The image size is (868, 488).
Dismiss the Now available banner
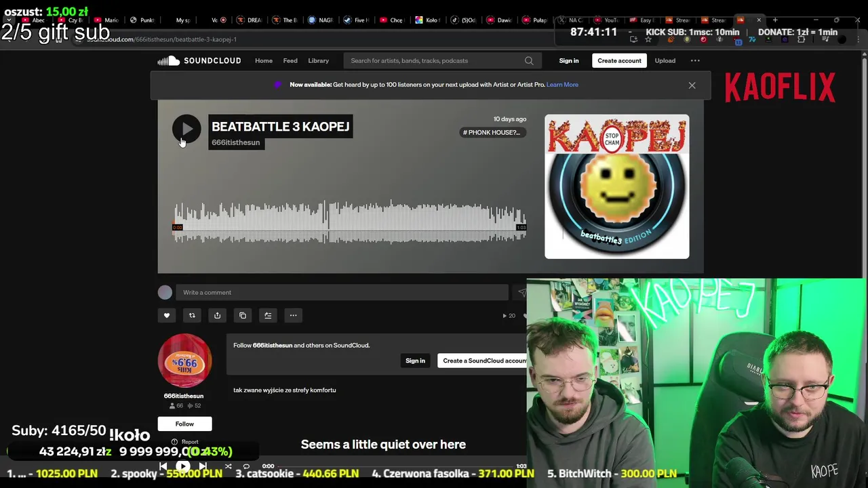(x=692, y=85)
